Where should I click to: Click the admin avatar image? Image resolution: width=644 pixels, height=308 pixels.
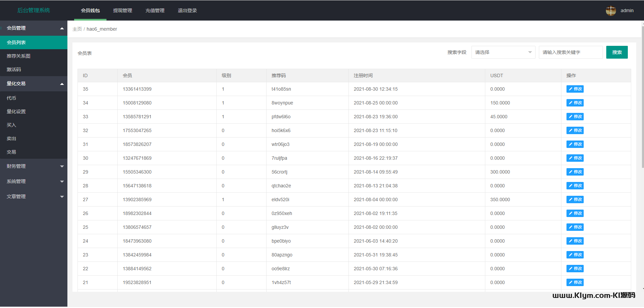(x=611, y=11)
